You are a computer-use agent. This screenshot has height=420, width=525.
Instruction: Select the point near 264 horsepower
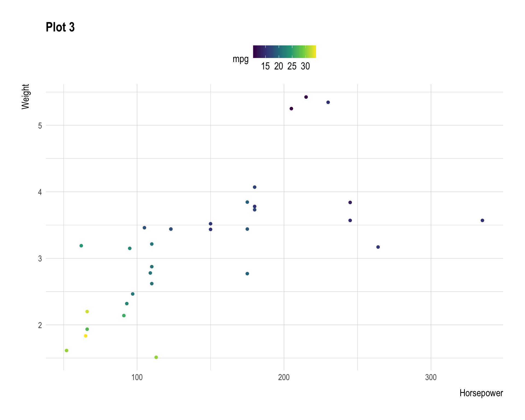point(378,247)
